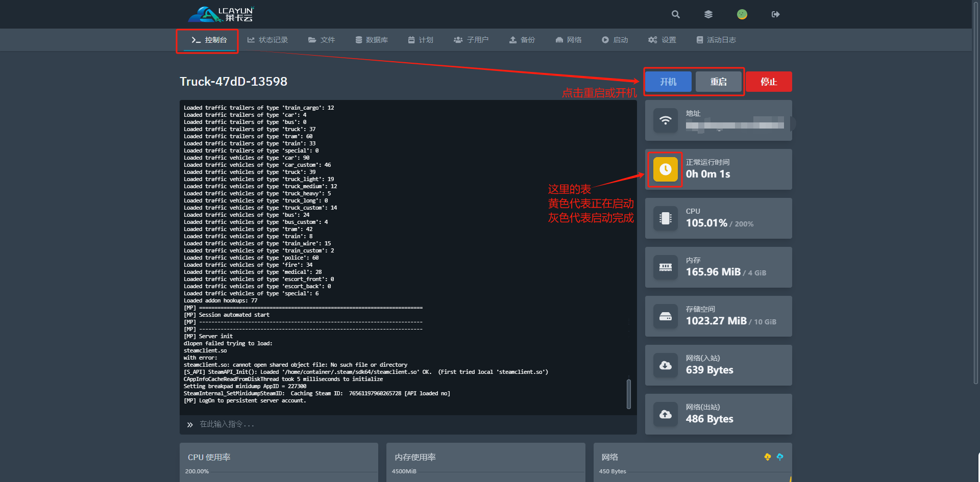Image resolution: width=980 pixels, height=482 pixels.
Task: Open the 设置 tab
Action: [662, 40]
